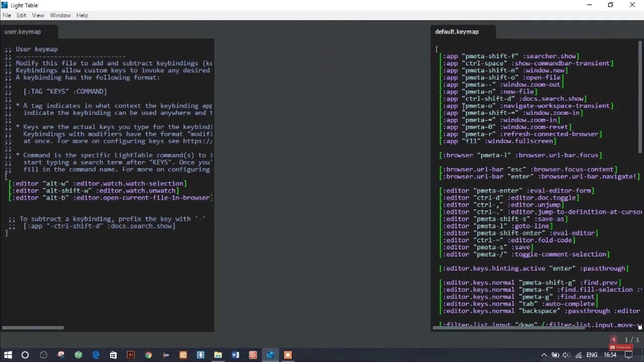Click the 16:54 taskbar clock

click(x=610, y=355)
